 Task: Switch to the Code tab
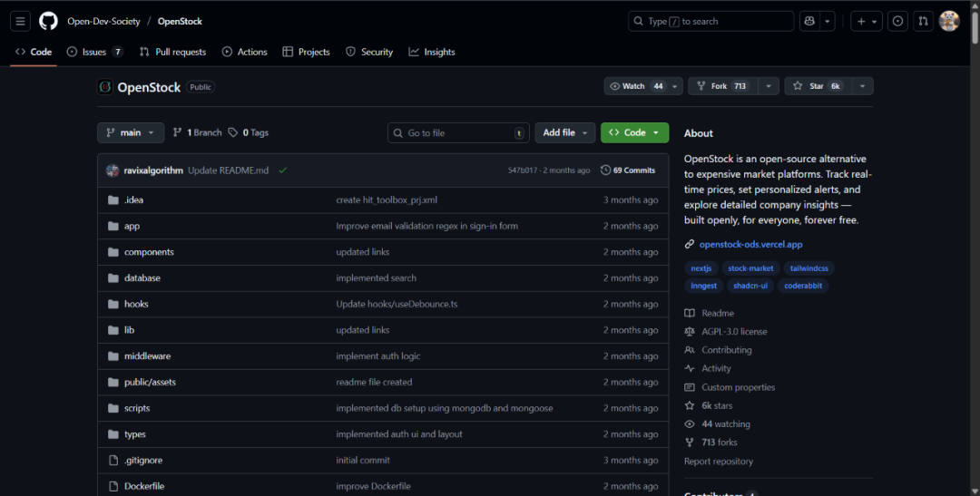point(34,52)
